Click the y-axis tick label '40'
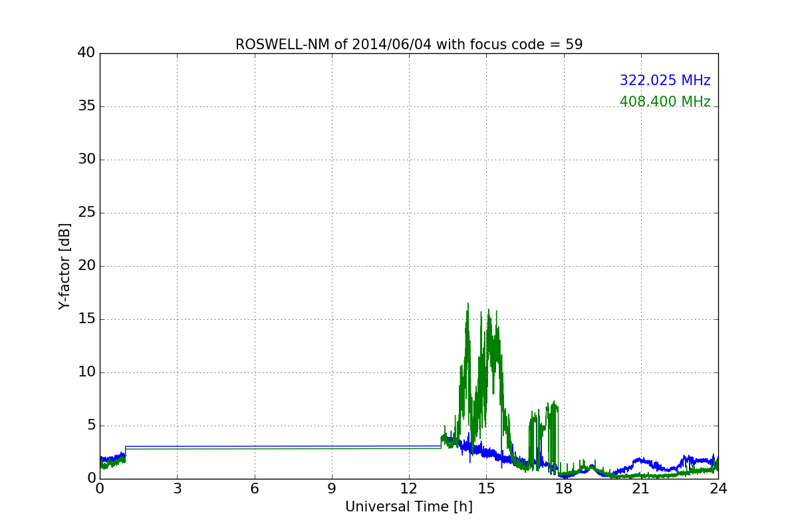 [86, 53]
